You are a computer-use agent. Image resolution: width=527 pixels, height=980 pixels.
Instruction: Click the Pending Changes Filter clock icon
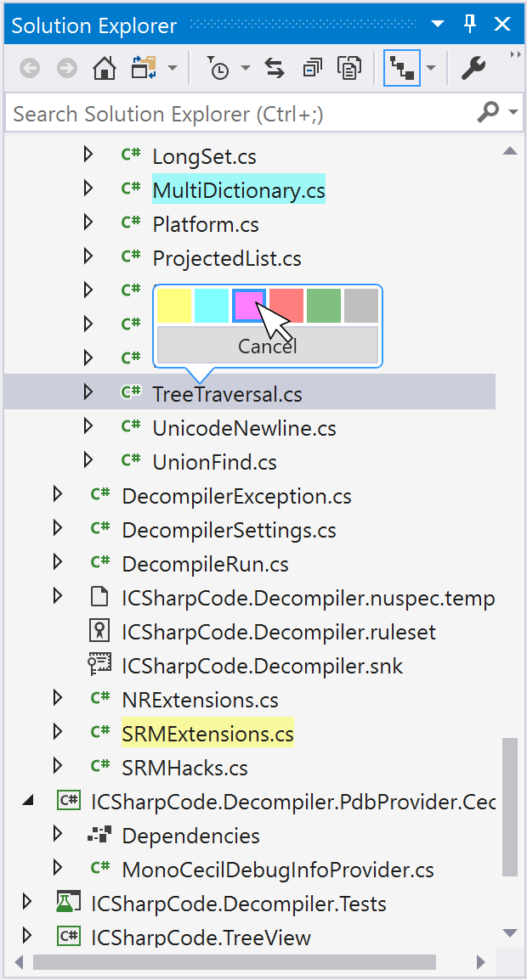(219, 68)
